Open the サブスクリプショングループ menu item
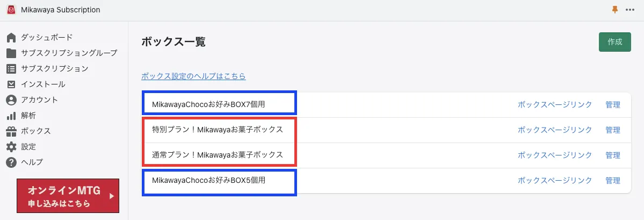 tap(69, 53)
